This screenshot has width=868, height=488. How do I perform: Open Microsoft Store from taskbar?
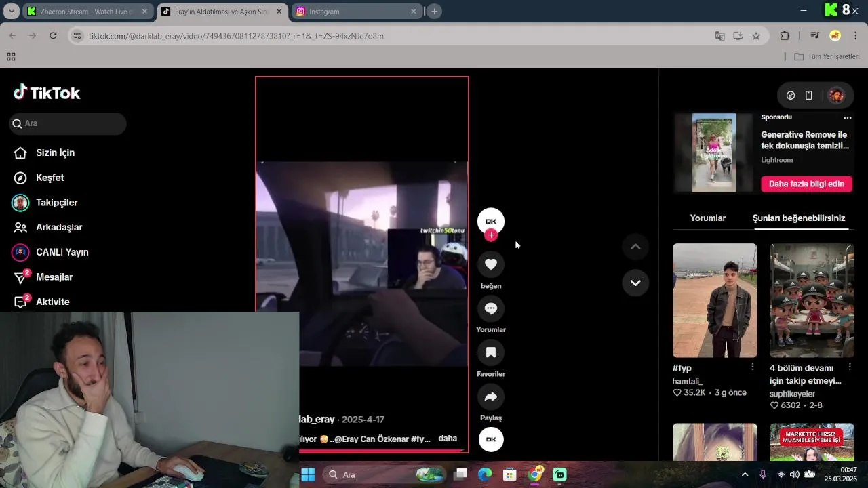510,474
